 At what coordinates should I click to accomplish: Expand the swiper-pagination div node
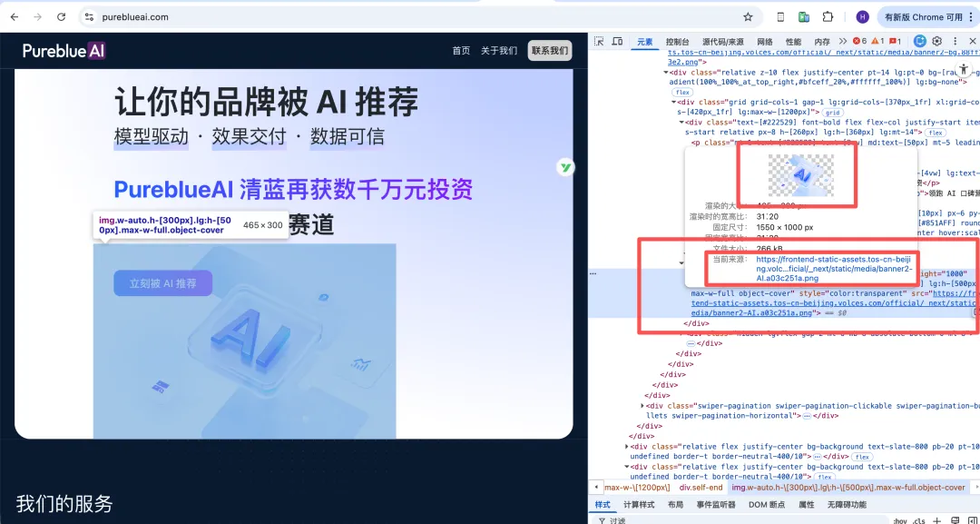(x=642, y=406)
